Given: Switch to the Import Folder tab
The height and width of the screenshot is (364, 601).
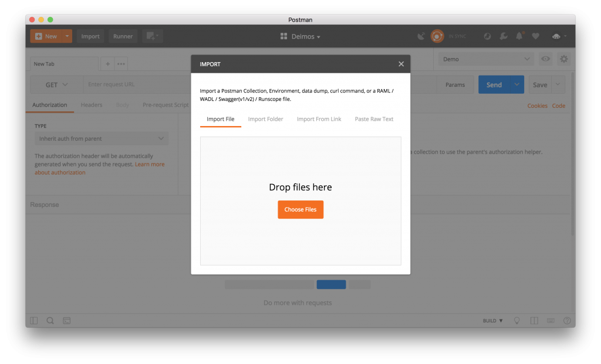Looking at the screenshot, I should point(266,119).
